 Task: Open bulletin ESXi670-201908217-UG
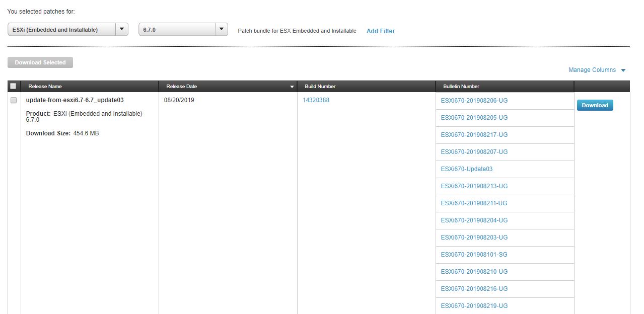click(x=474, y=135)
